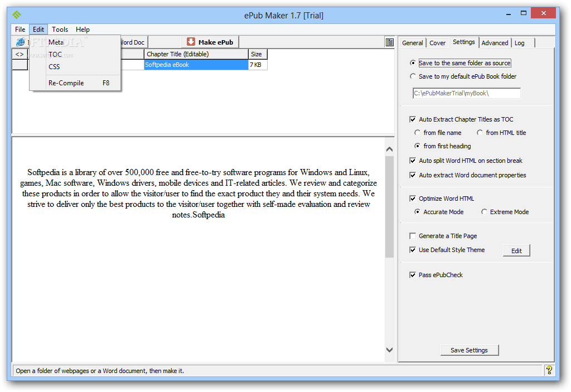The width and height of the screenshot is (571, 392).
Task: Click the row selector beside Softpedia eBook
Action: click(x=20, y=65)
